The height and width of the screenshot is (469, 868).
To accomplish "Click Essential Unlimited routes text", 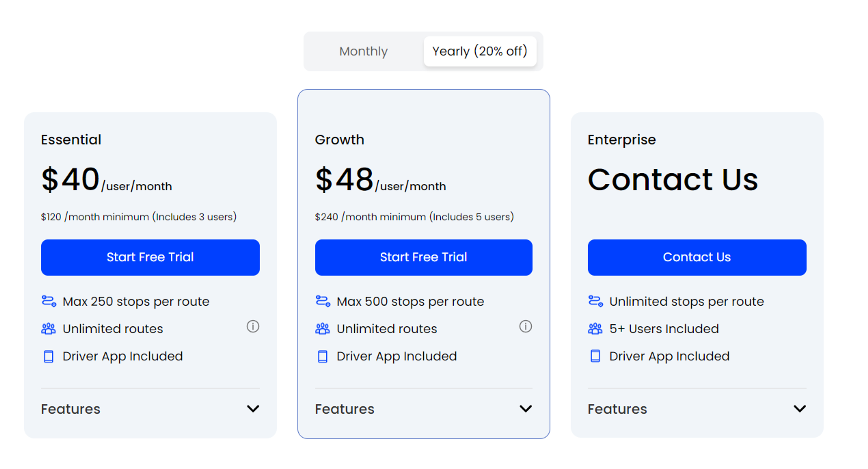I will tap(113, 329).
